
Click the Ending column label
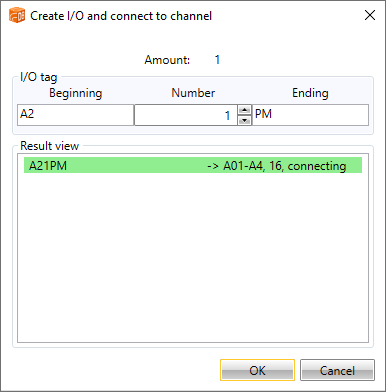click(310, 93)
